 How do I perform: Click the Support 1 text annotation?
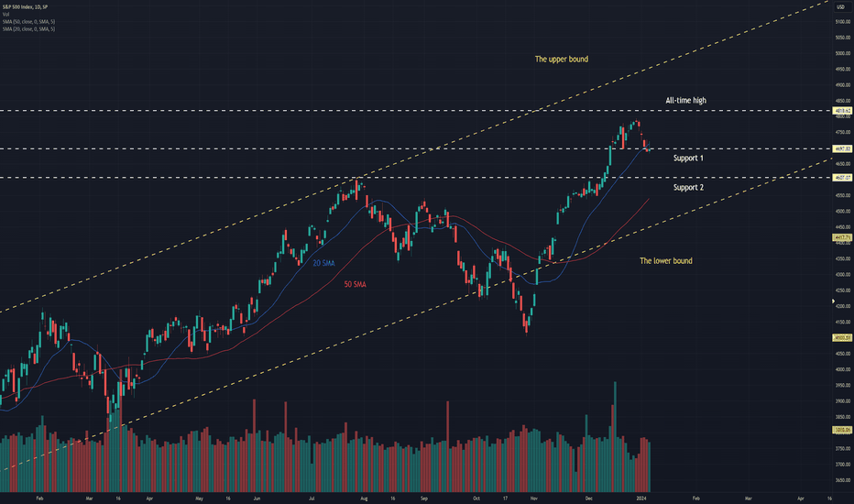coord(688,158)
